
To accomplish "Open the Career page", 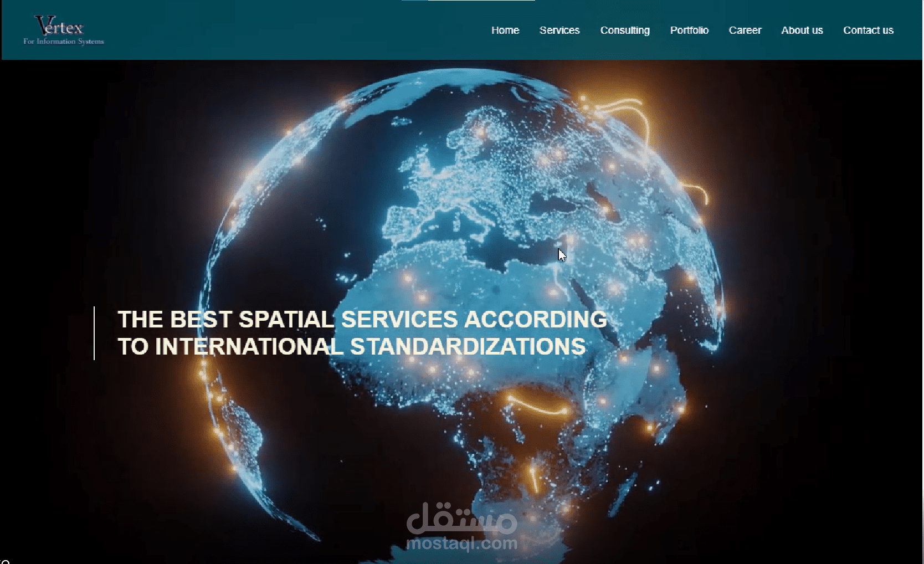I will [745, 30].
